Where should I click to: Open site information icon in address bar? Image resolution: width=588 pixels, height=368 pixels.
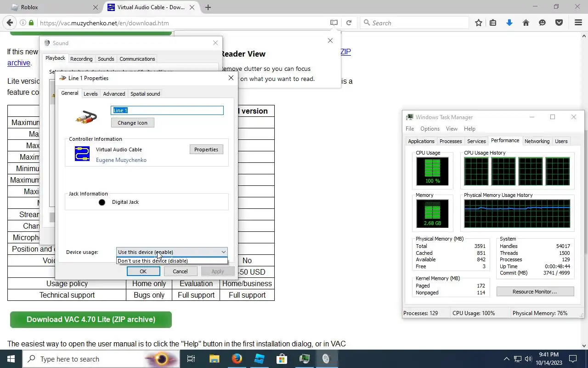(23, 23)
